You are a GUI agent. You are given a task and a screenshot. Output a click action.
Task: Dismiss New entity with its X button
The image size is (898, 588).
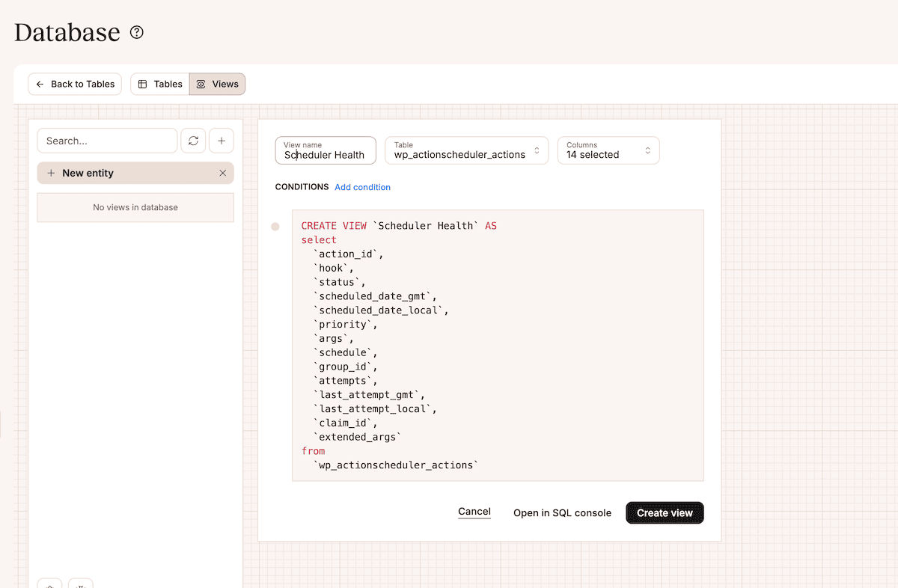coord(222,173)
